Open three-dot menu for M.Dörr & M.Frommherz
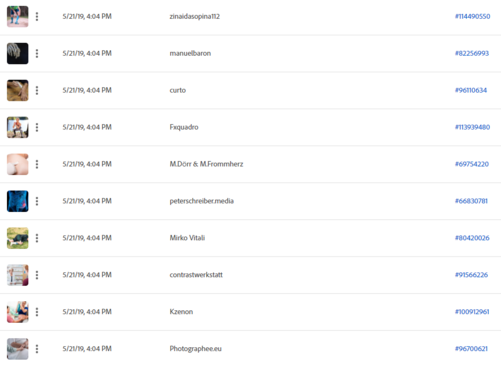 [x=37, y=164]
